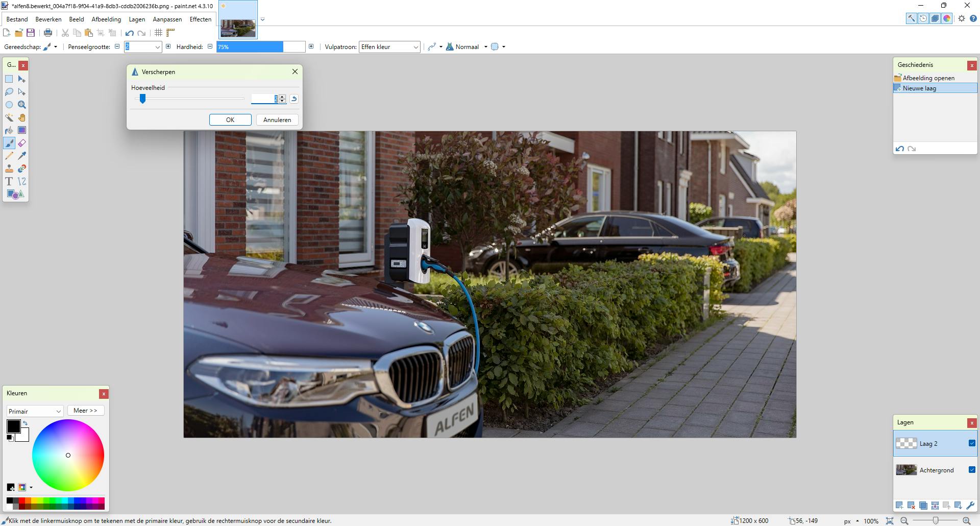Image resolution: width=980 pixels, height=526 pixels.
Task: Open the Effecten menu
Action: [200, 19]
